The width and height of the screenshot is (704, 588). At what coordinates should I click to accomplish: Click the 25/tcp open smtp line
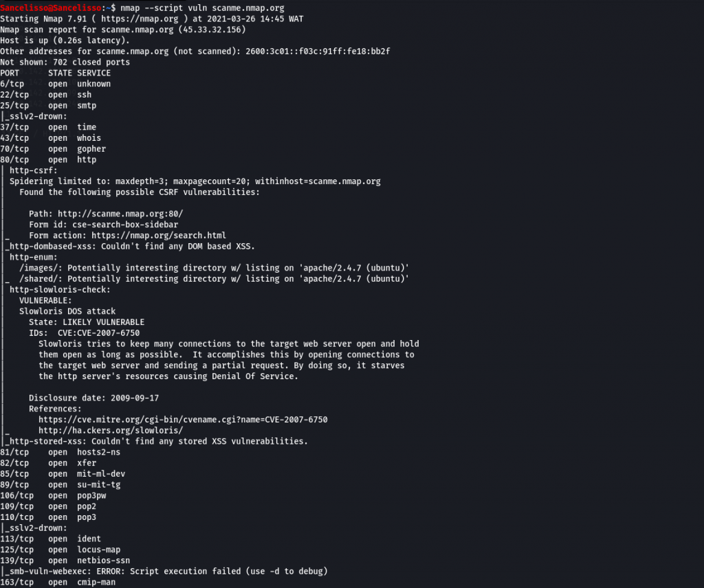coord(48,105)
